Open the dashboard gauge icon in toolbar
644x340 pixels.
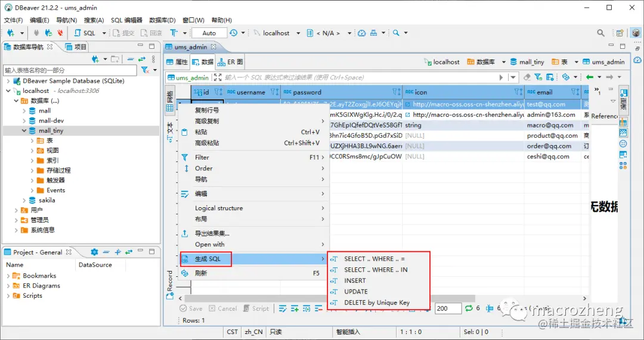[361, 33]
